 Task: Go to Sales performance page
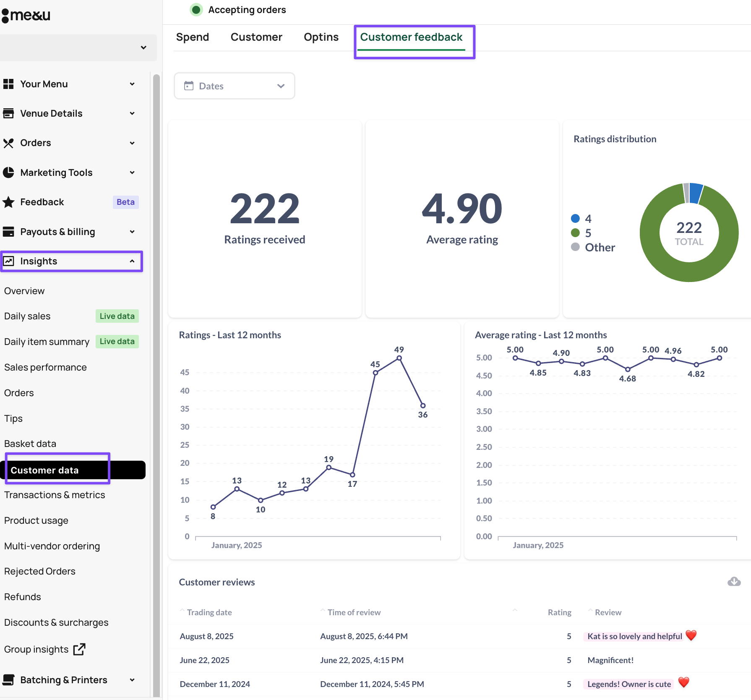point(45,367)
